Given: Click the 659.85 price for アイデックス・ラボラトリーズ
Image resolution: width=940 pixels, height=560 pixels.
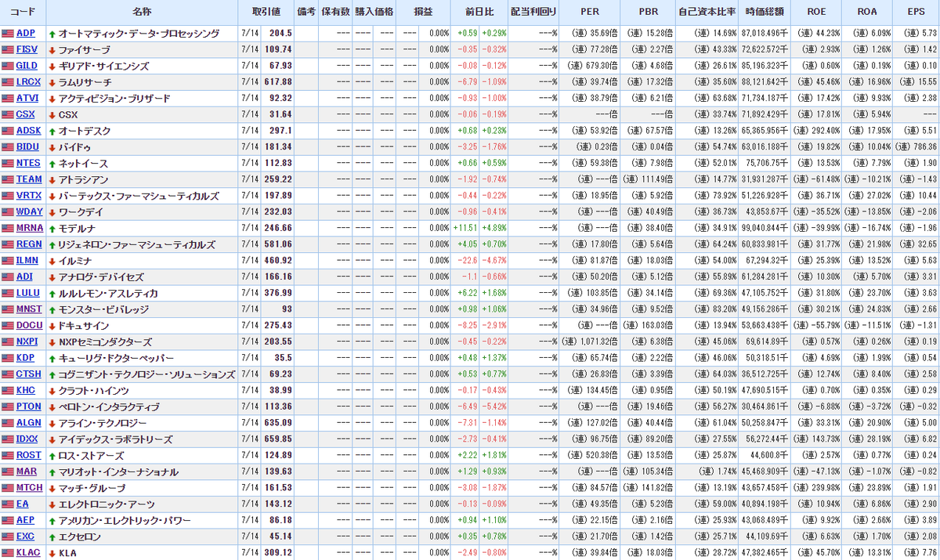Looking at the screenshot, I should (278, 439).
